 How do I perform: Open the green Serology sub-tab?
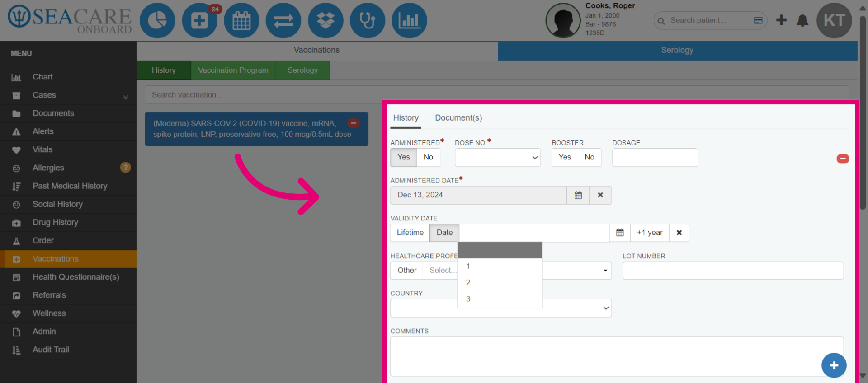click(x=302, y=70)
